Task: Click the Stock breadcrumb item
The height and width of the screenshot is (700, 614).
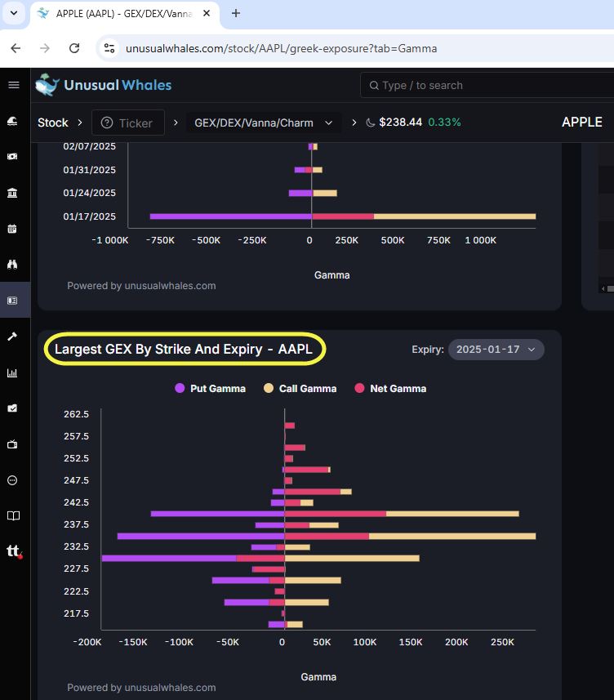Action: tap(52, 123)
